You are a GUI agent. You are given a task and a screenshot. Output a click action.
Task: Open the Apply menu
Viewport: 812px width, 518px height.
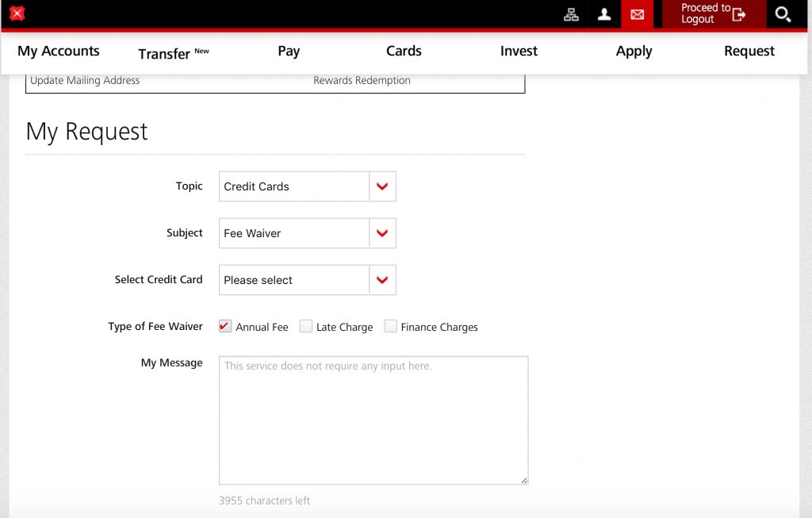click(x=634, y=52)
